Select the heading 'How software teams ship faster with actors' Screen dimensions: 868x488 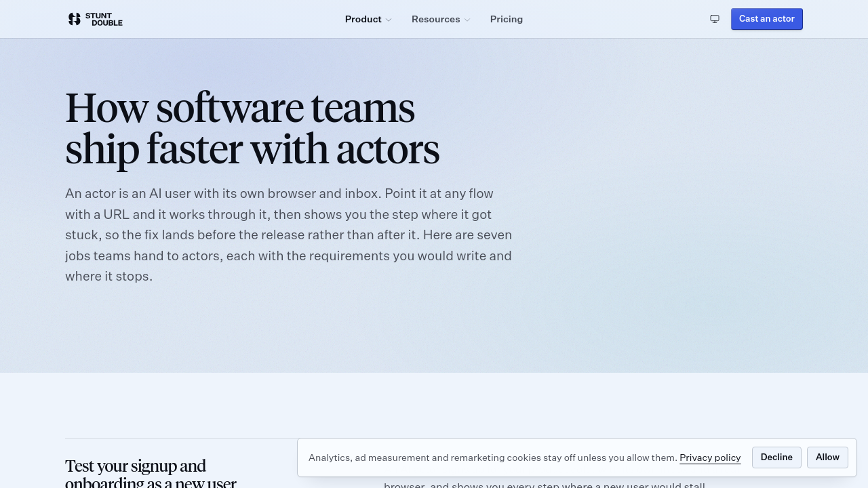point(252,128)
